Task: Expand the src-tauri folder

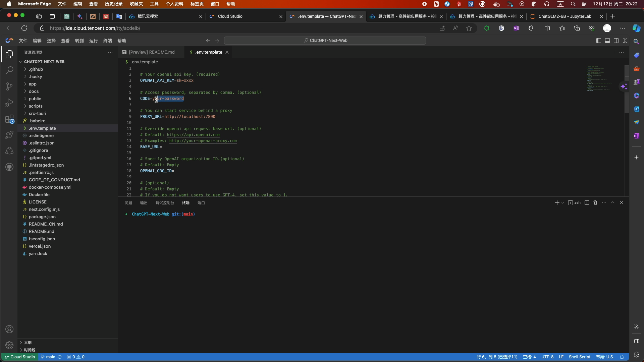Action: [37, 113]
